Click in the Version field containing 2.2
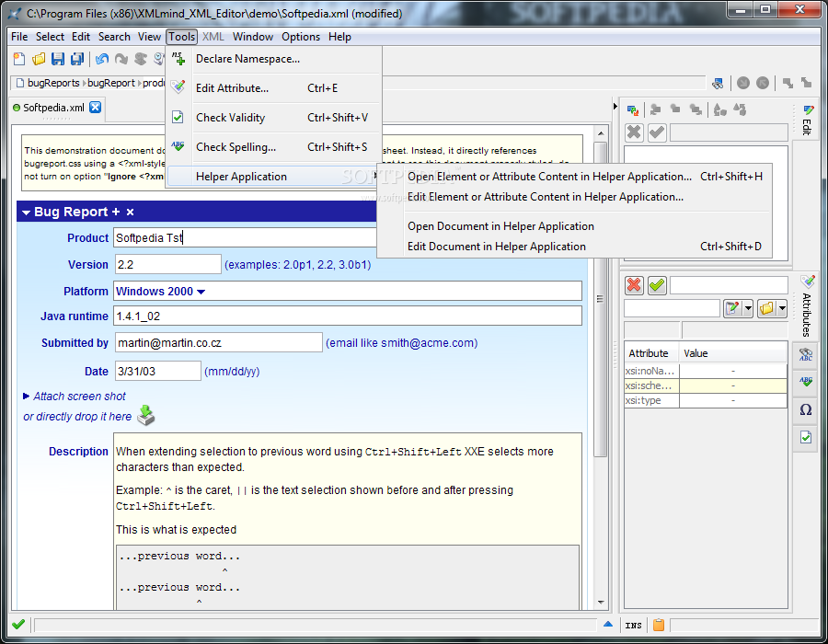 168,264
